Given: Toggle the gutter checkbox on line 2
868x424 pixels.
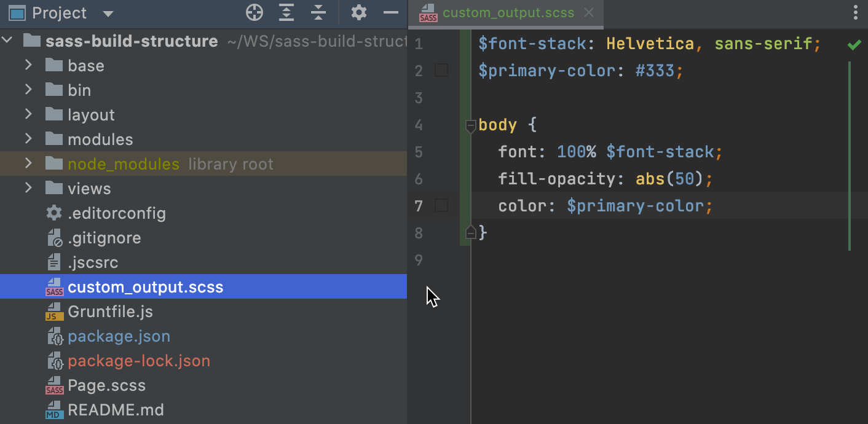Looking at the screenshot, I should (441, 71).
